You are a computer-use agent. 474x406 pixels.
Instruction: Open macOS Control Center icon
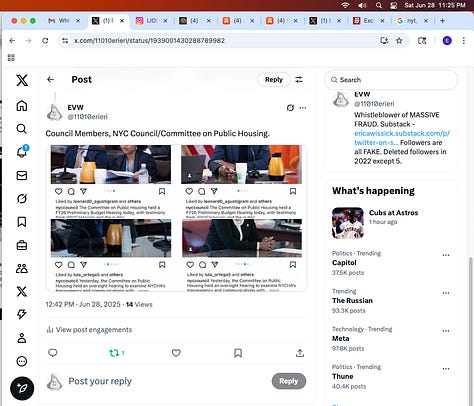click(x=394, y=5)
